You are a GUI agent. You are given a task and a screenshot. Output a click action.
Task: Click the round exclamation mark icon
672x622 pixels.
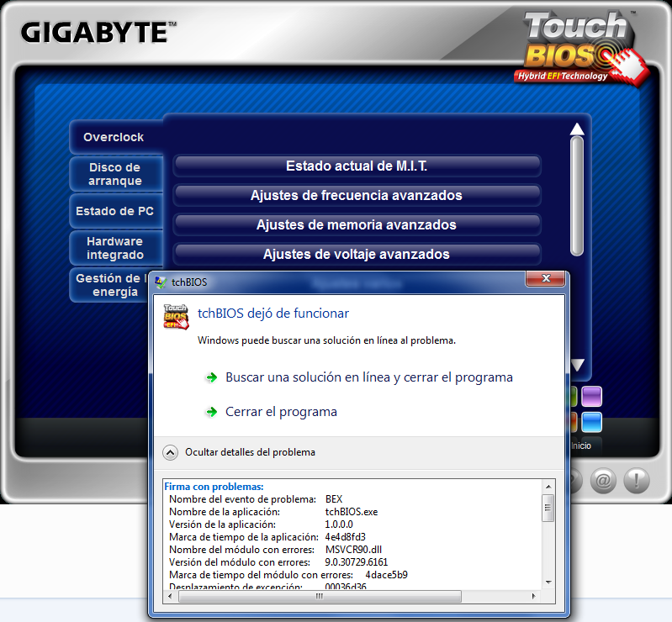[636, 481]
